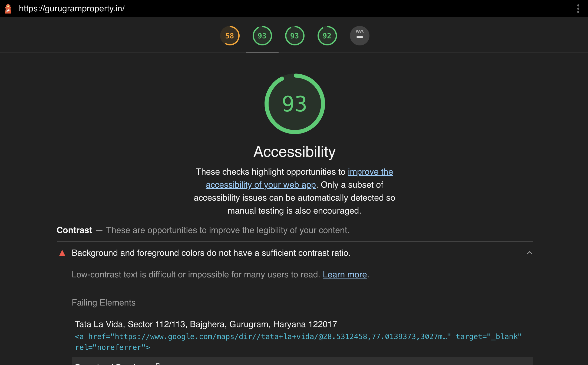Go to SEO score gauge 92

[x=327, y=36]
